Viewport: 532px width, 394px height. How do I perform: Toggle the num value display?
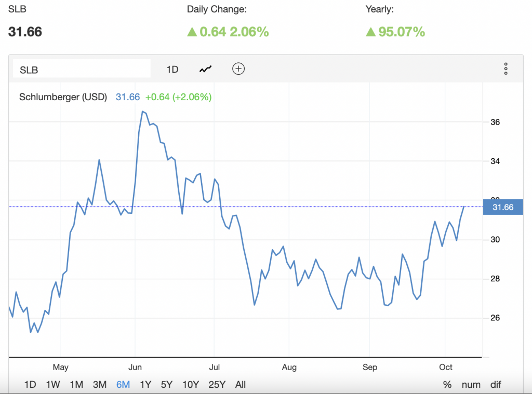pos(471,385)
